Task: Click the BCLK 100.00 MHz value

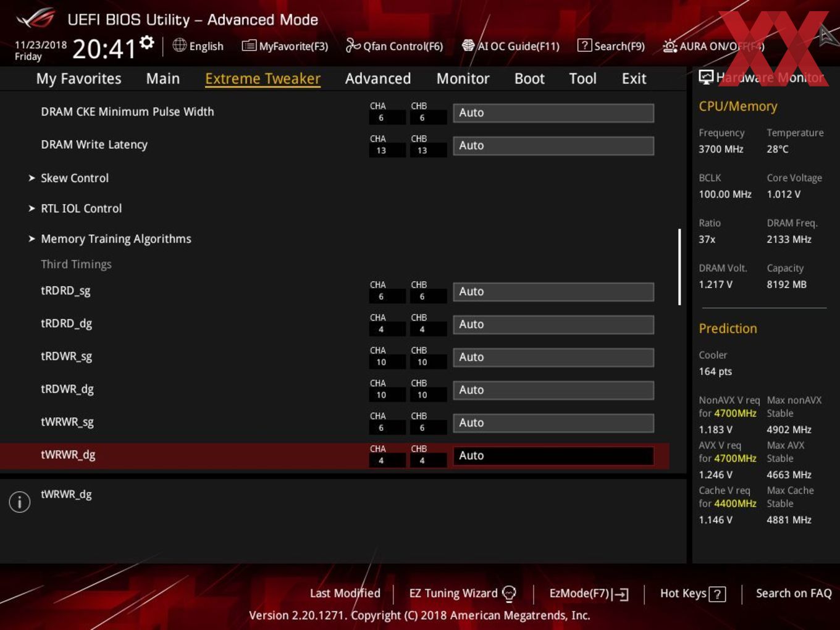Action: (725, 195)
